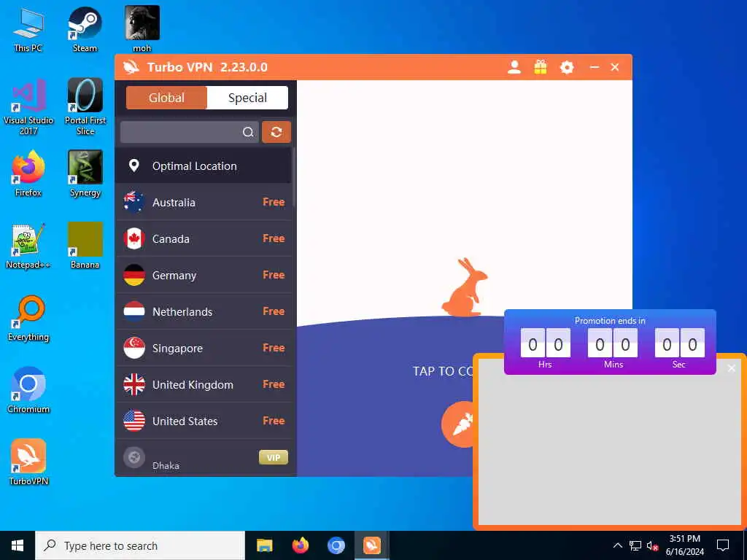This screenshot has height=560, width=747.
Task: Click the server search input field
Action: point(189,132)
